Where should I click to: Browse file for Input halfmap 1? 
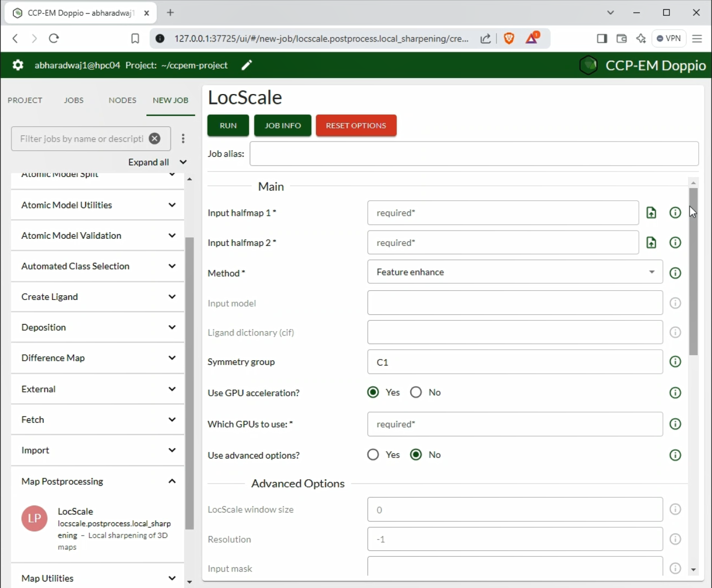coord(651,213)
